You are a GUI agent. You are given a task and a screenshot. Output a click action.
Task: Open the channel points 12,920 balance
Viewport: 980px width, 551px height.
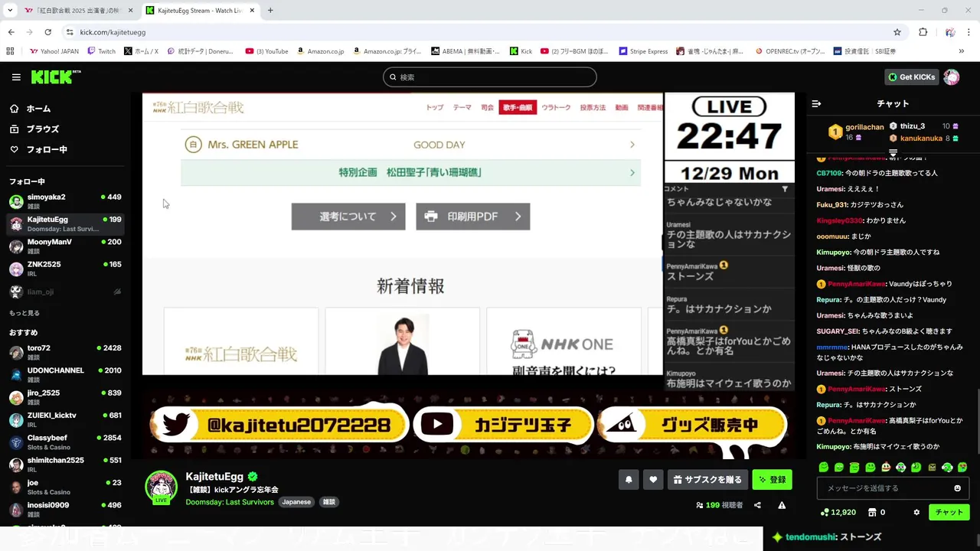click(838, 513)
